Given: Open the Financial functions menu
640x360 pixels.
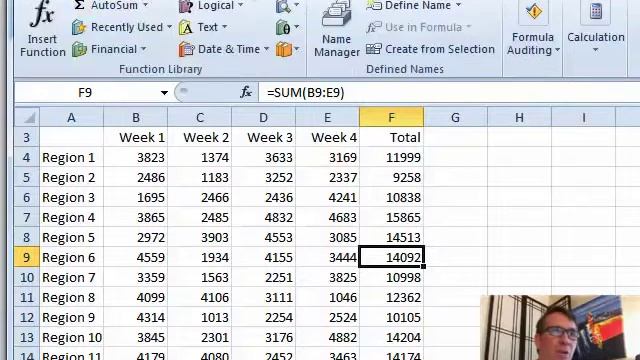Looking at the screenshot, I should tap(109, 49).
